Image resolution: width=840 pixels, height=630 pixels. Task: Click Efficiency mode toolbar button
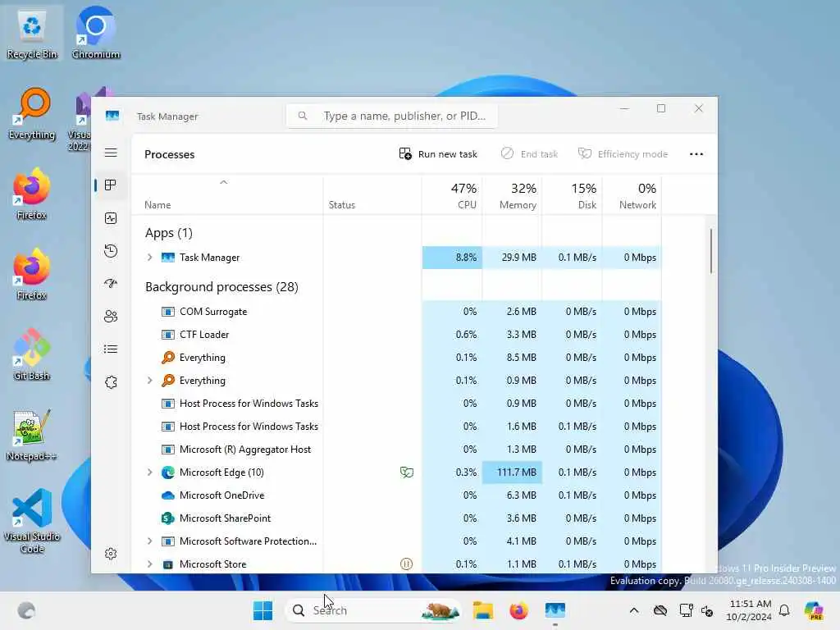point(623,154)
